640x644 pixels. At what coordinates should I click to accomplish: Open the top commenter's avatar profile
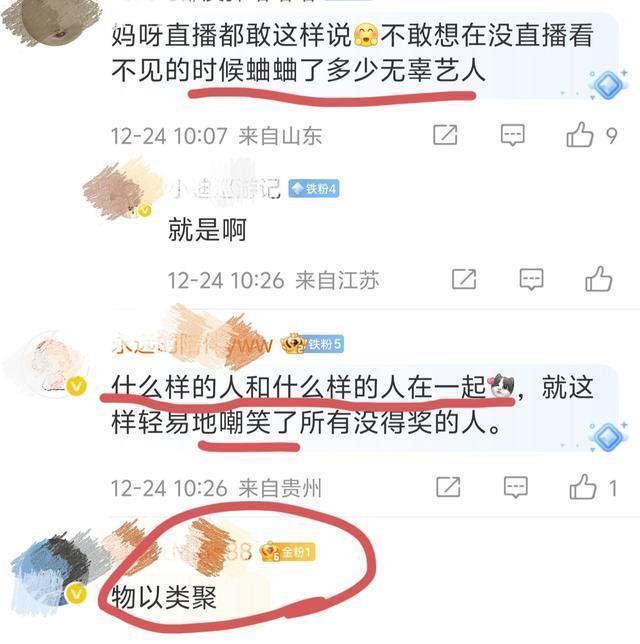tap(51, 21)
